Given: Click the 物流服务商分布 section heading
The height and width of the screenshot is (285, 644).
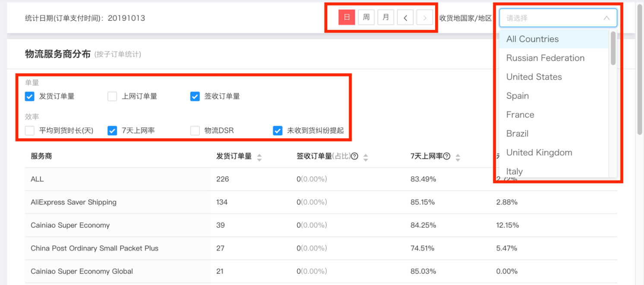Looking at the screenshot, I should pos(58,54).
